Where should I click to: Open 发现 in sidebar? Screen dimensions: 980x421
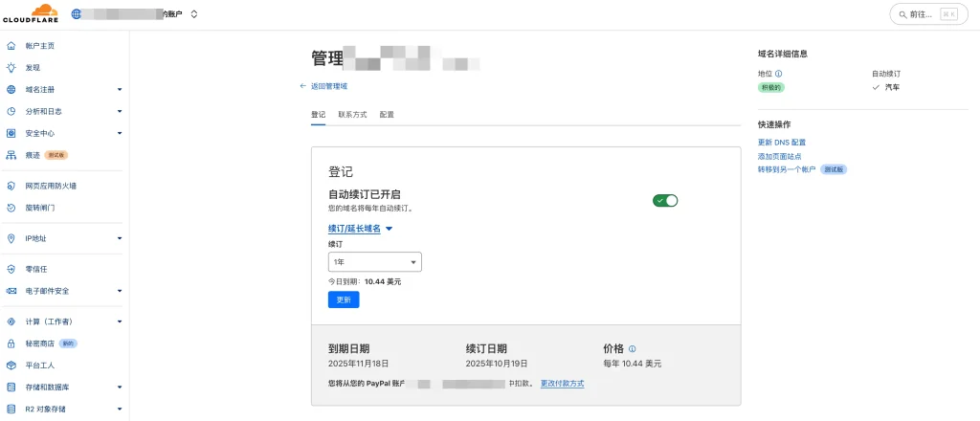point(33,68)
